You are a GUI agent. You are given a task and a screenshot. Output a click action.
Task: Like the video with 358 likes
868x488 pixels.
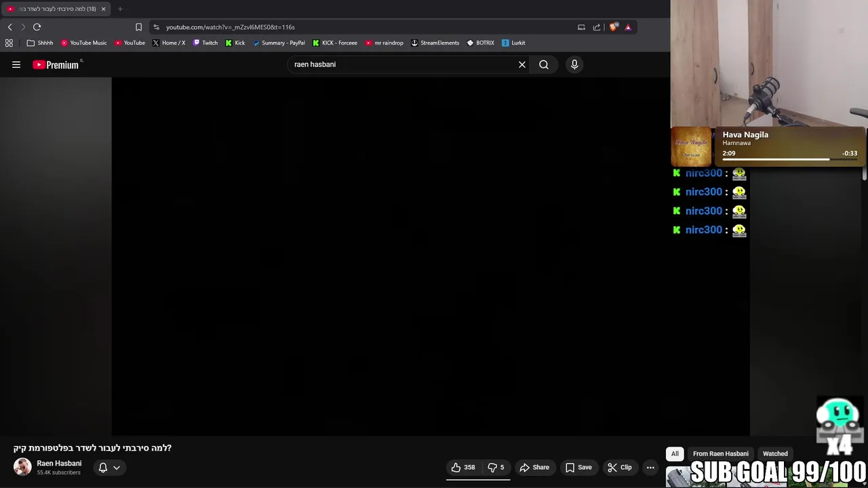click(463, 467)
